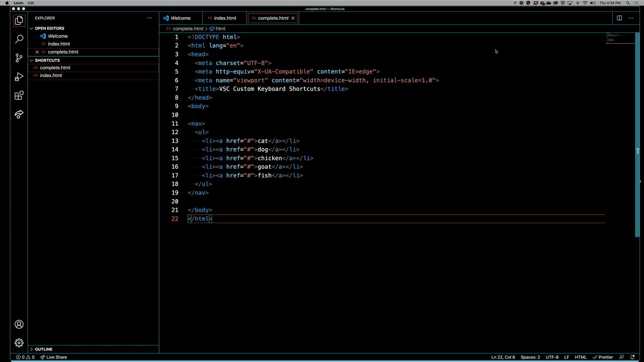Click the Accounts icon in activity bar
The image size is (644, 362).
coord(19,325)
